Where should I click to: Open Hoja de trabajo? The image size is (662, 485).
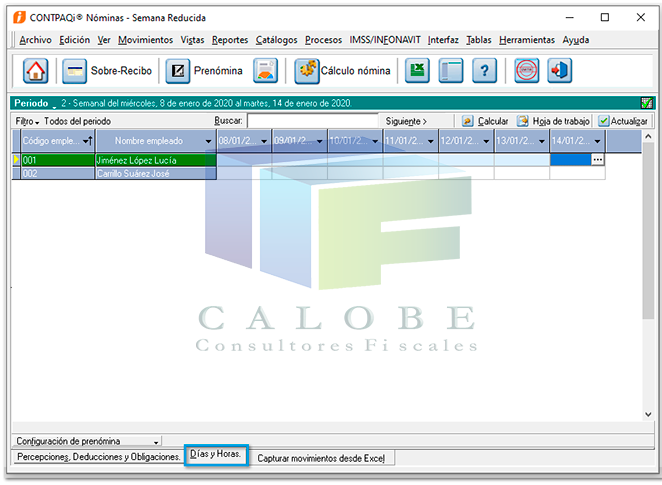553,121
